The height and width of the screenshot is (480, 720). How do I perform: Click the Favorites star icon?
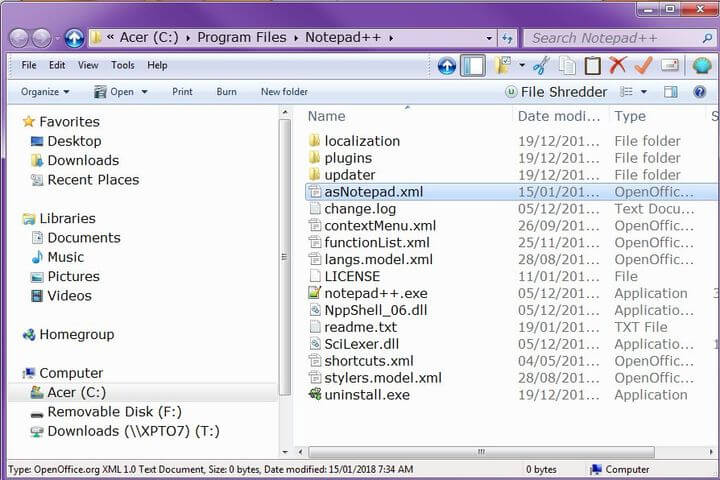click(28, 121)
